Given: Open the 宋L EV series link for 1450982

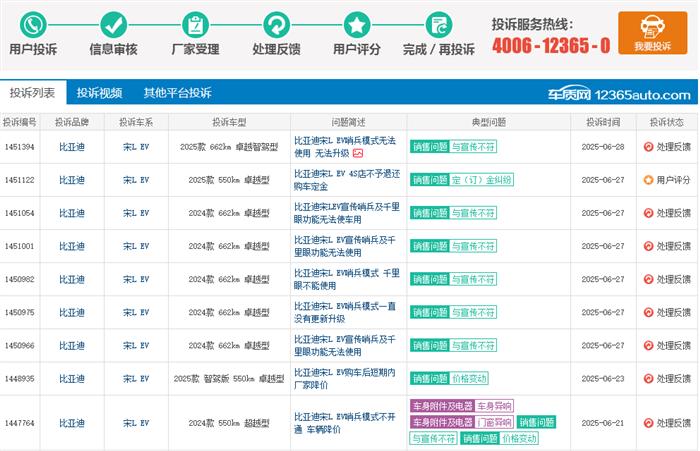Looking at the screenshot, I should [136, 279].
